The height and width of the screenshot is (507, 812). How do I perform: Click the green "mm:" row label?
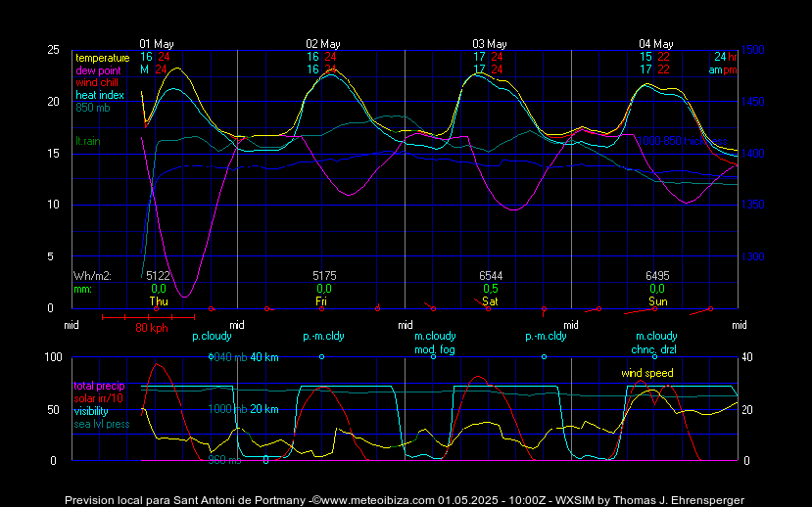[82, 289]
